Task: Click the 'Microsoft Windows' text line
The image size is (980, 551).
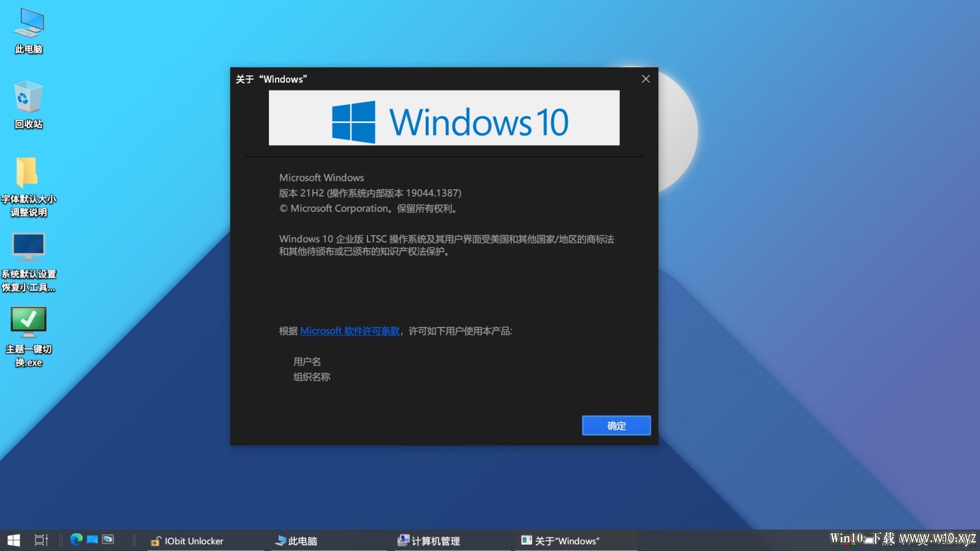Action: pyautogui.click(x=322, y=178)
